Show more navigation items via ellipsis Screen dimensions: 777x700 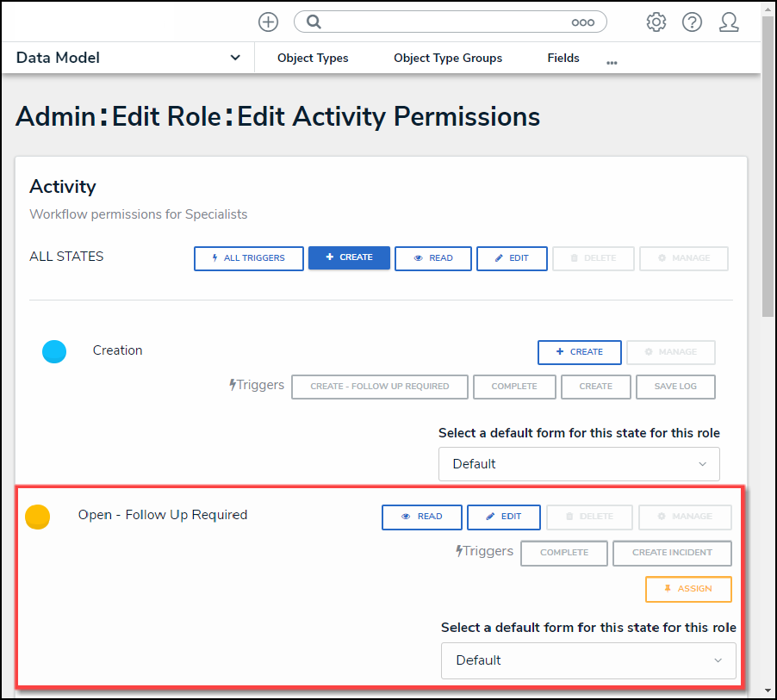tap(612, 62)
